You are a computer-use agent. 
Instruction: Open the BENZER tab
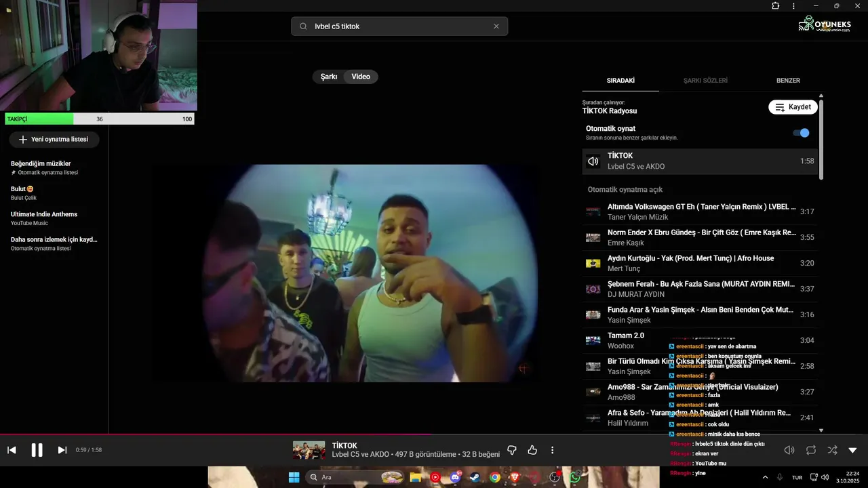[788, 81]
